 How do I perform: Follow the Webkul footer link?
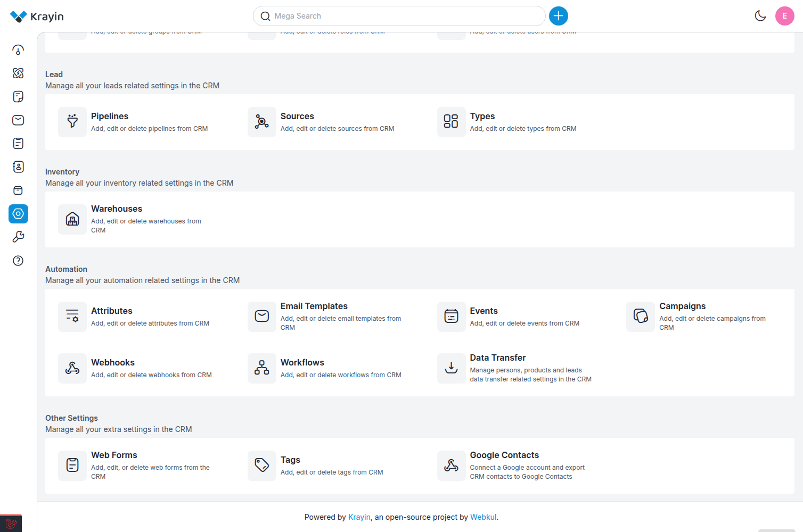point(484,517)
